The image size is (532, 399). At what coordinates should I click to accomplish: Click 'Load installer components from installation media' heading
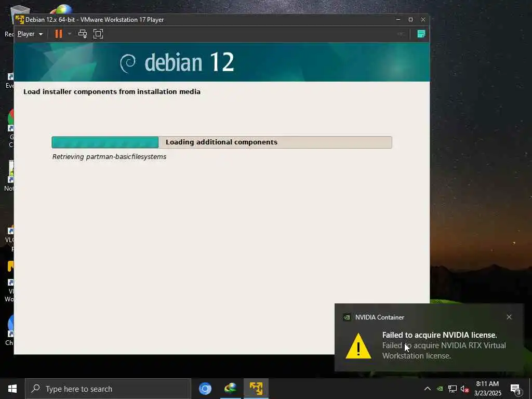click(112, 91)
